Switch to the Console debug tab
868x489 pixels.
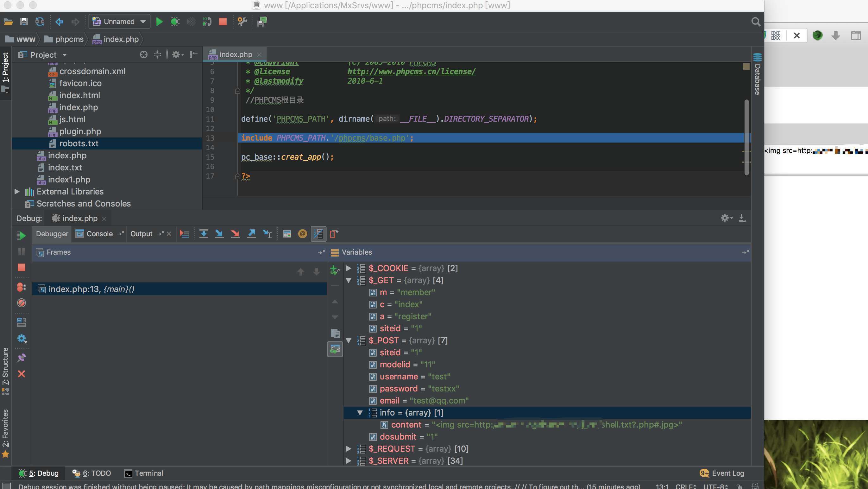99,234
